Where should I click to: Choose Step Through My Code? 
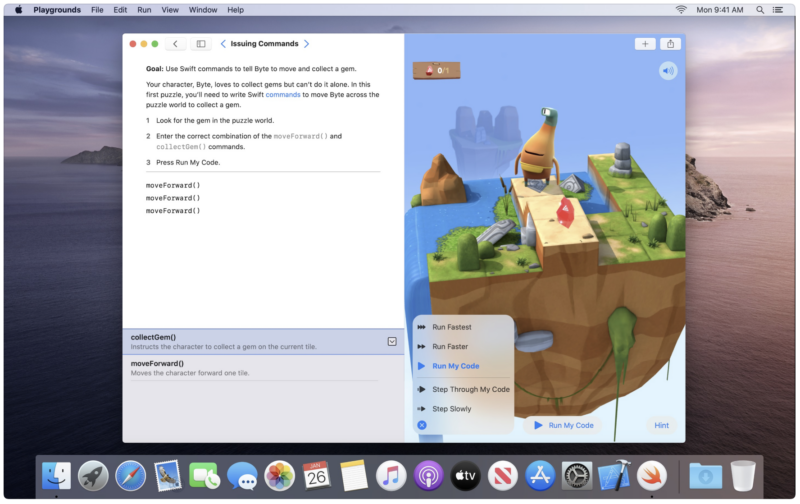pyautogui.click(x=470, y=389)
